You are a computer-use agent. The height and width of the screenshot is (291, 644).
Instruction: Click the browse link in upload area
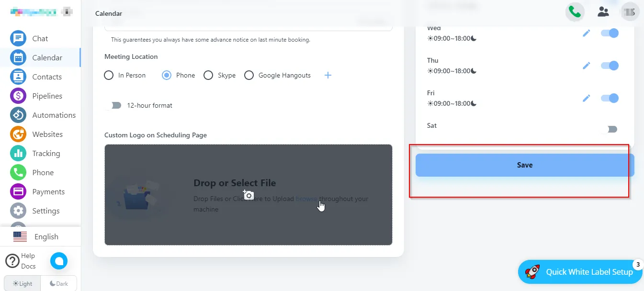[x=306, y=199]
